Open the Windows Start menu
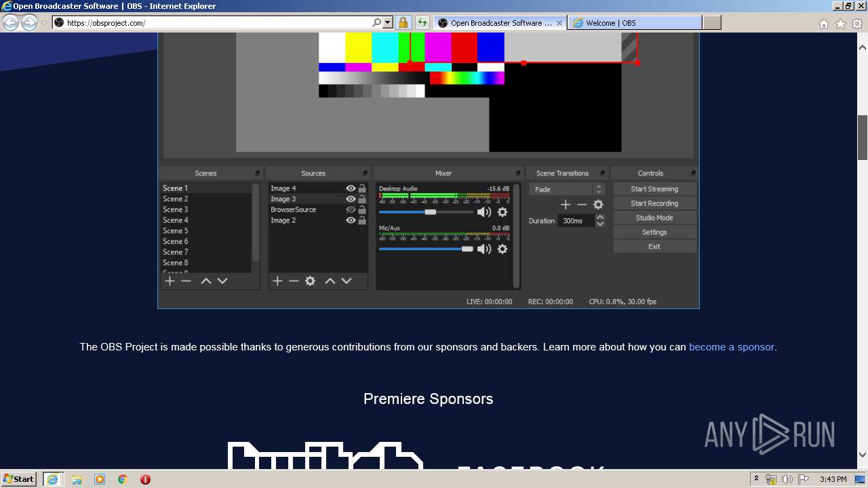 (x=18, y=479)
